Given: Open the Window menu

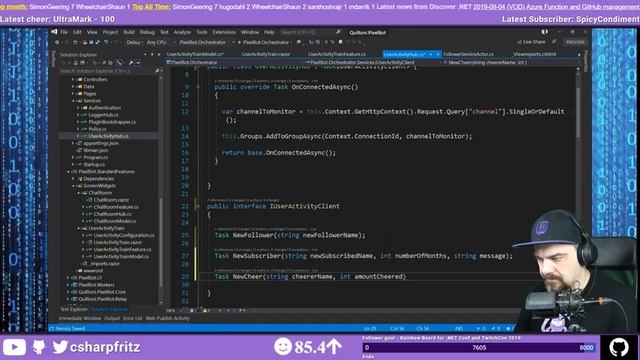Looking at the screenshot, I should coord(249,32).
